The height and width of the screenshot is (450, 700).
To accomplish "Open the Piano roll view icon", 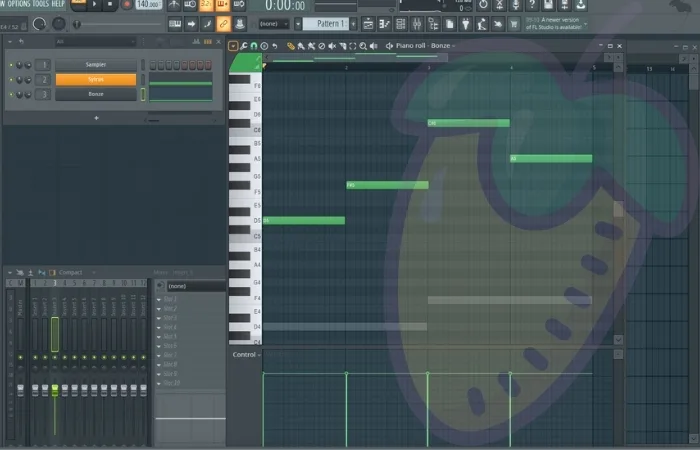I will click(384, 24).
